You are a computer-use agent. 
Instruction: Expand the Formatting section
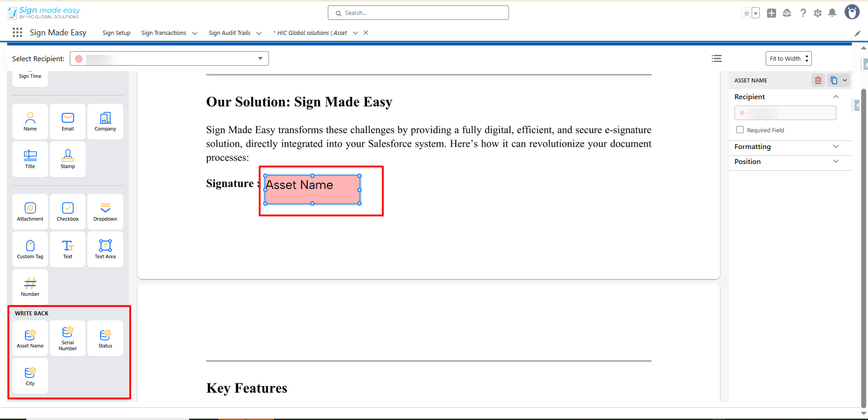pyautogui.click(x=836, y=146)
